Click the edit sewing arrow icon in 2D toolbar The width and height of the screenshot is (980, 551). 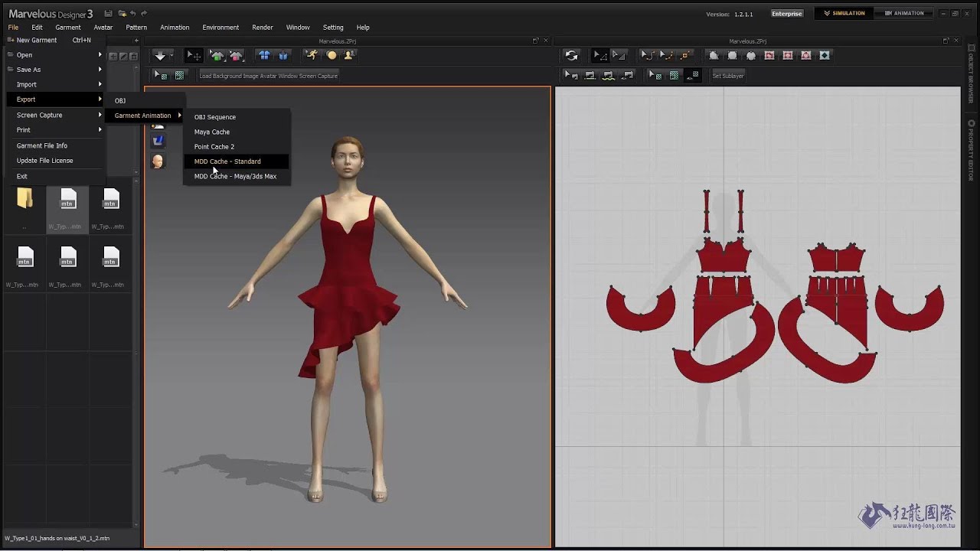point(571,75)
